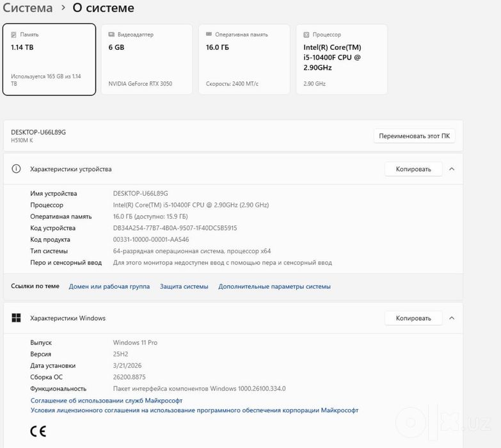Click OS build value 26200.8875
501x448 pixels.
(x=129, y=377)
